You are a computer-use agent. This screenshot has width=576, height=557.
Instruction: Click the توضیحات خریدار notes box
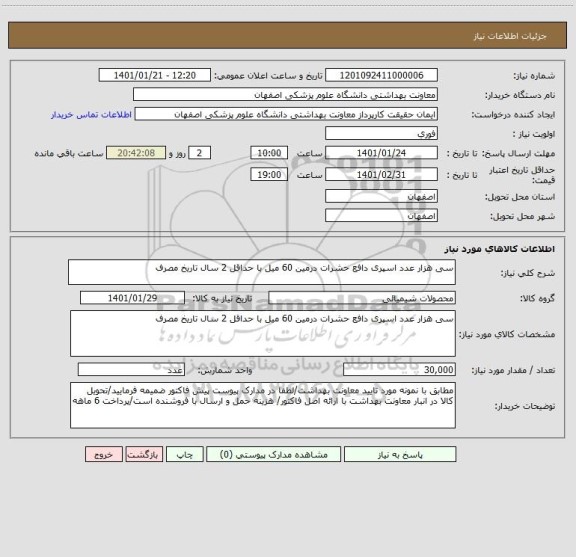pyautogui.click(x=263, y=405)
